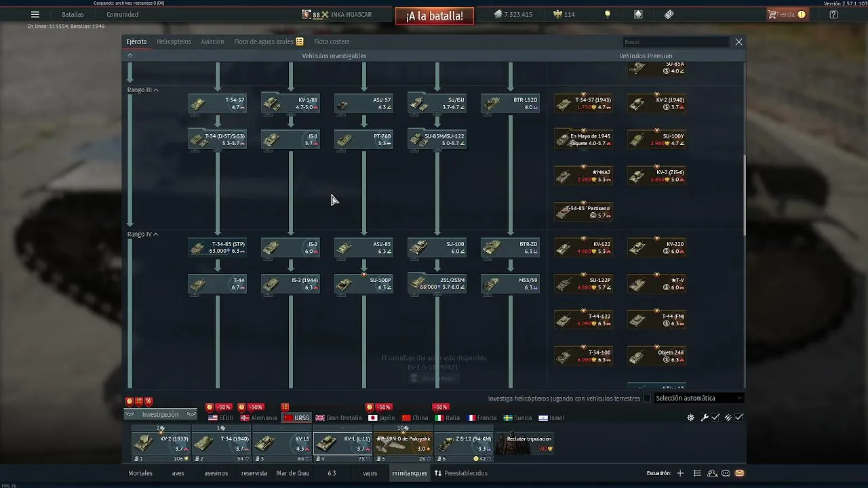Select the premium T-34-85 'Partisano' vehicle
This screenshot has height=488, width=868.
tap(584, 211)
